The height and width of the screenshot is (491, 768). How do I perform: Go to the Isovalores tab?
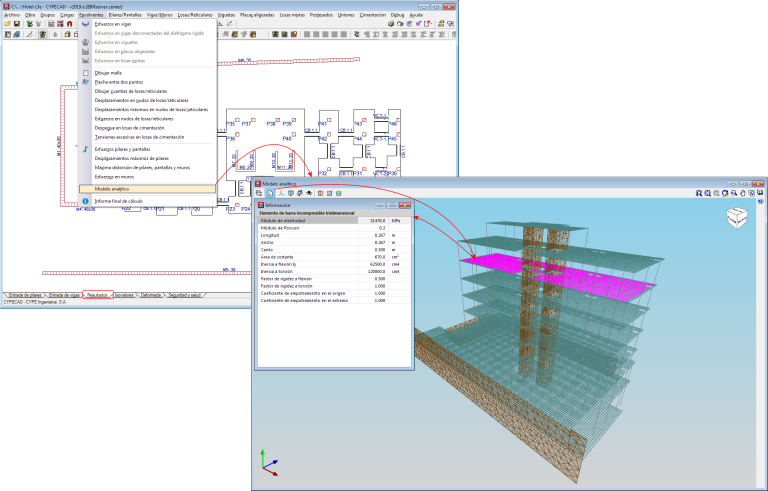click(x=125, y=295)
